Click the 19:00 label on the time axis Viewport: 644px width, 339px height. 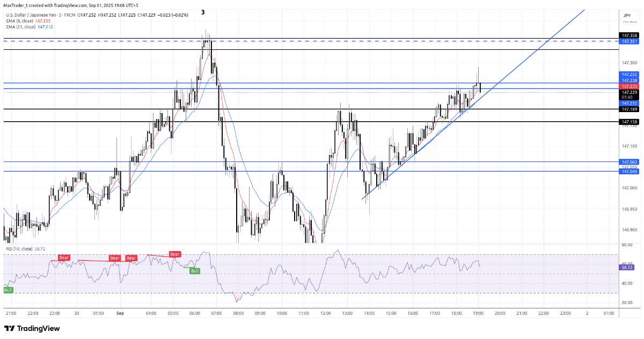point(478,313)
